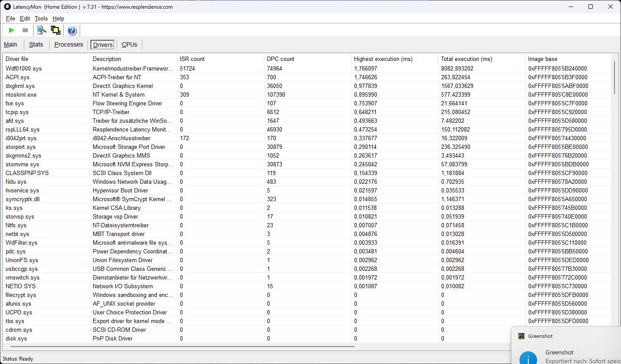
Task: Sort by Total execution (ms) column header
Action: click(x=482, y=59)
